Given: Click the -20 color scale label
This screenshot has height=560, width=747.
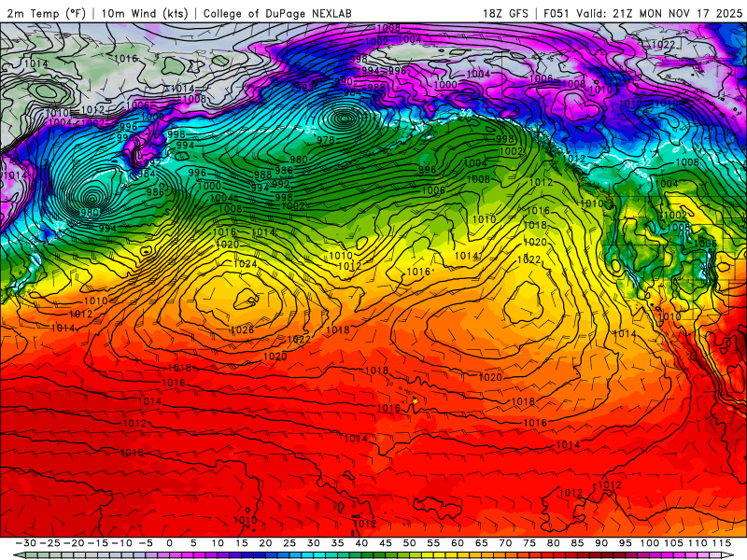Looking at the screenshot, I should pyautogui.click(x=74, y=543).
